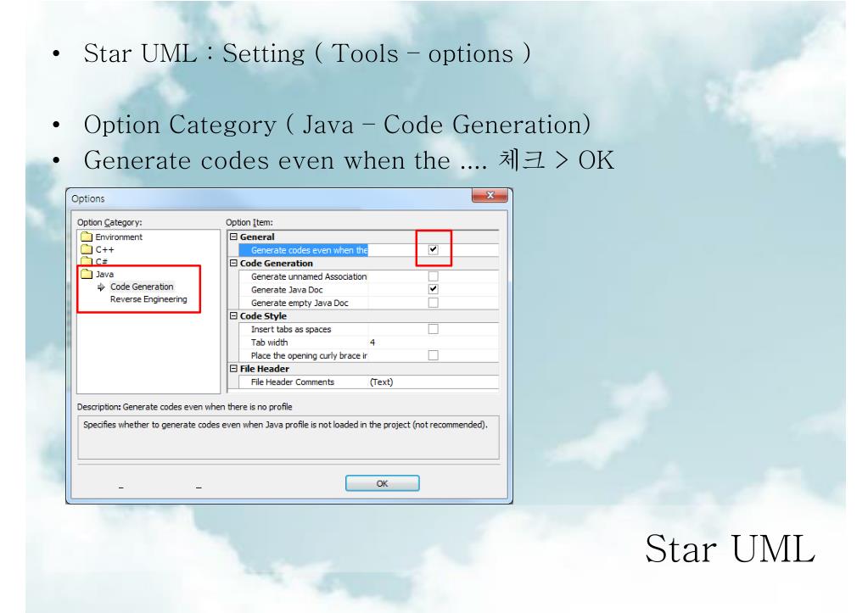Select the Generate codes even when the row

369,250
